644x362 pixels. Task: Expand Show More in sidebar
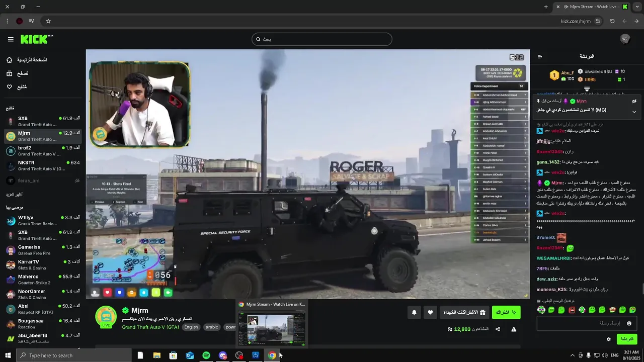(x=14, y=194)
